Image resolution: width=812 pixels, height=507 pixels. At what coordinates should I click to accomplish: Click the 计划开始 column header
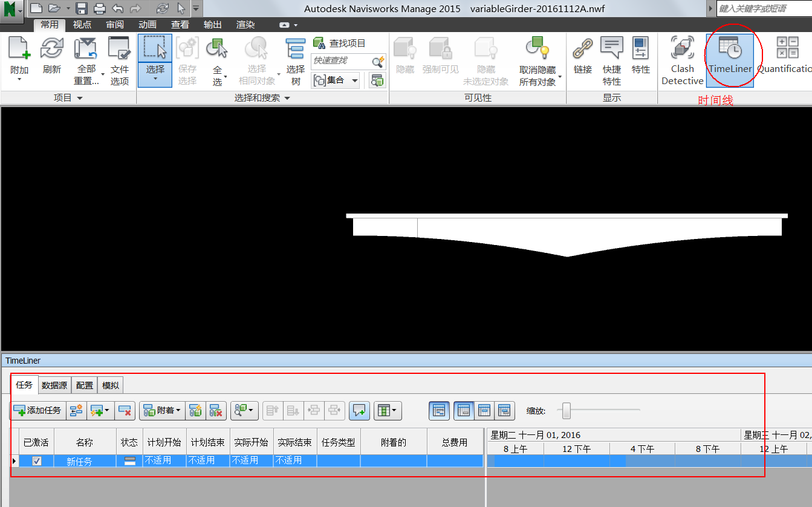164,442
